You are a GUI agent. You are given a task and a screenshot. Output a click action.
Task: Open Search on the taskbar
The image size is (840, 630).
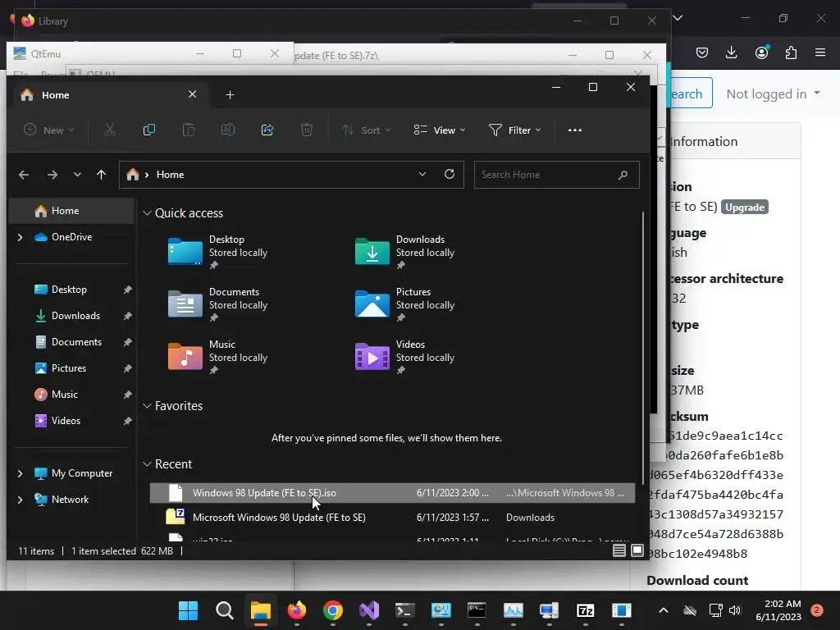pos(225,610)
